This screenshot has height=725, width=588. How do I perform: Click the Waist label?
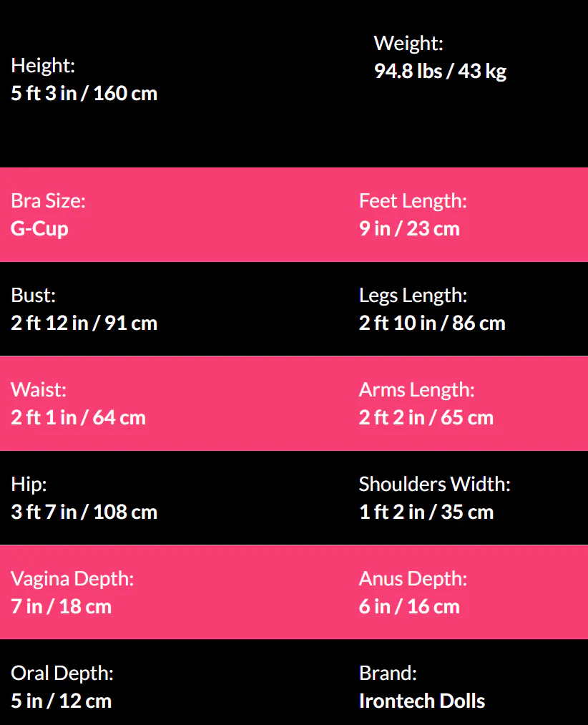pos(38,390)
